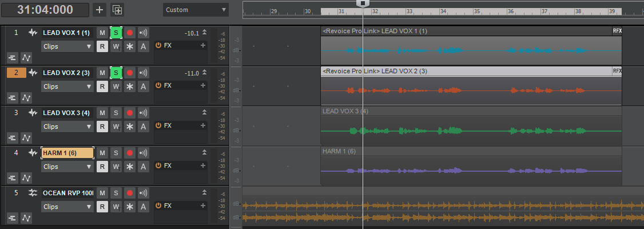
Task: Show take lanes for LEAD VOX 1
Action: (13, 57)
